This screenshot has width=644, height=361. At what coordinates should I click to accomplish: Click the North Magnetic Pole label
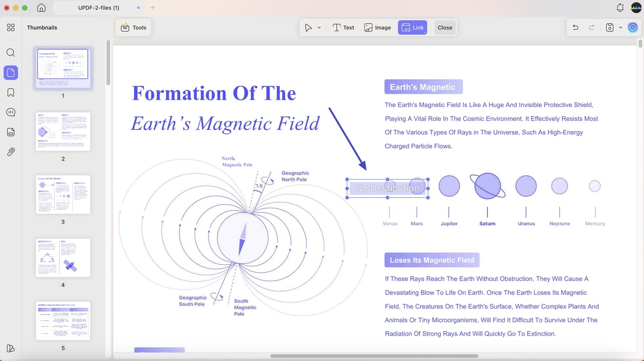pos(237,162)
